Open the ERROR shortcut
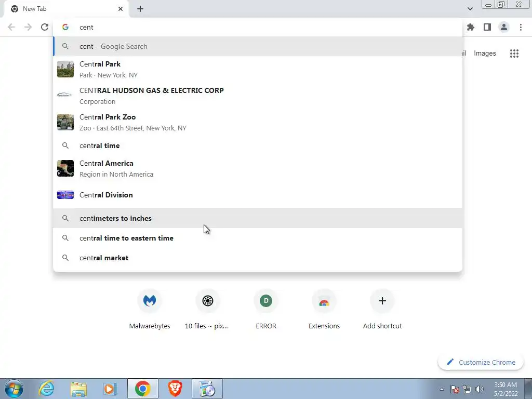 [266, 309]
